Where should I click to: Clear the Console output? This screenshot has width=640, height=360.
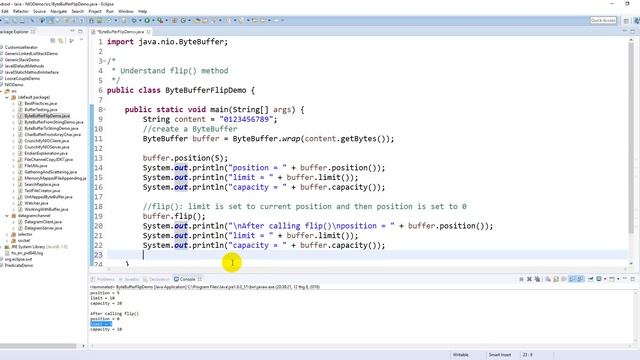(x=548, y=279)
